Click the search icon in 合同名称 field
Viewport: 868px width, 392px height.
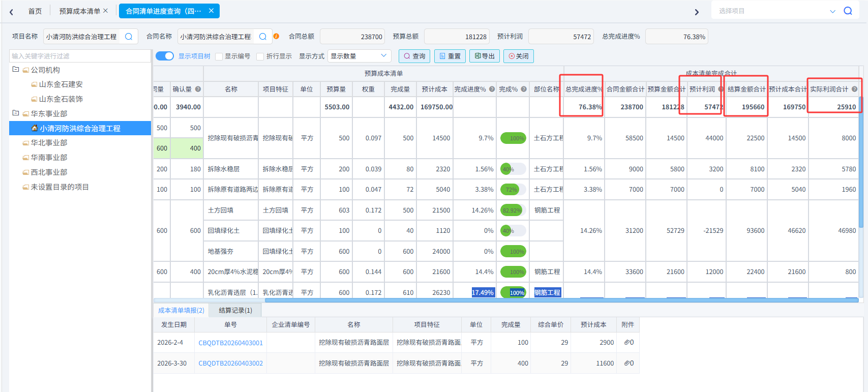click(263, 37)
